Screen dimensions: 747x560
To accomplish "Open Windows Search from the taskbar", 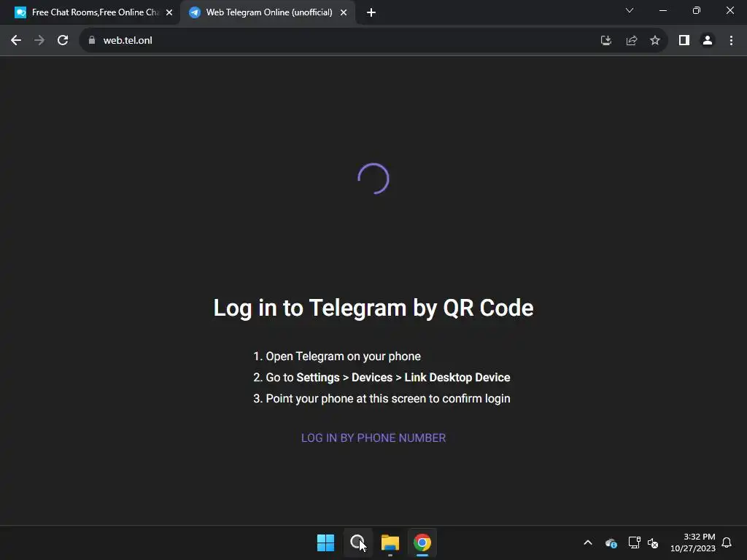I will point(357,542).
